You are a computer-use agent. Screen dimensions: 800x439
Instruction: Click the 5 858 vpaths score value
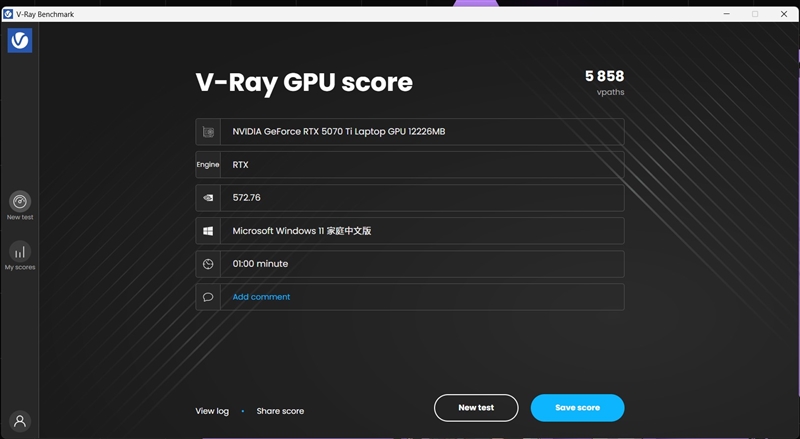point(605,77)
